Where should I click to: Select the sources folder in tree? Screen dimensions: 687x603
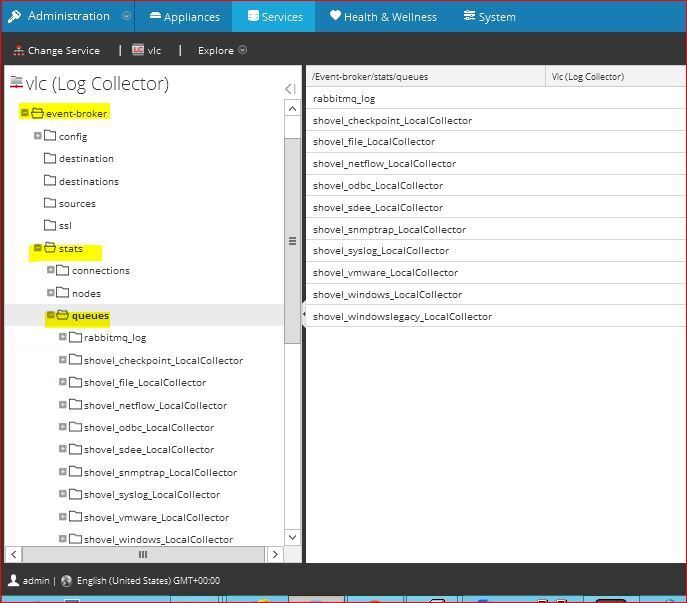pos(76,203)
